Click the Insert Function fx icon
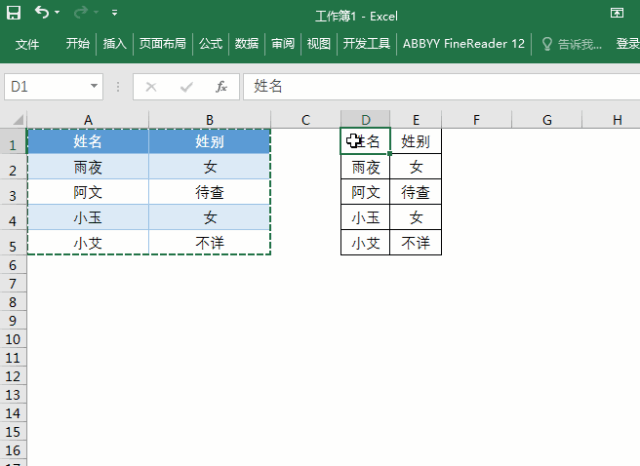The width and height of the screenshot is (640, 466). point(221,87)
